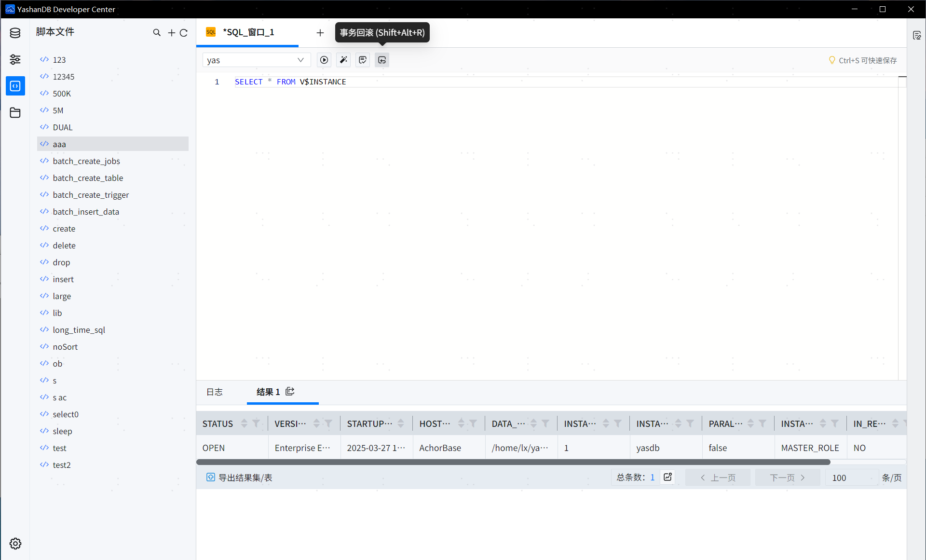Filter the HOST column

point(473,423)
